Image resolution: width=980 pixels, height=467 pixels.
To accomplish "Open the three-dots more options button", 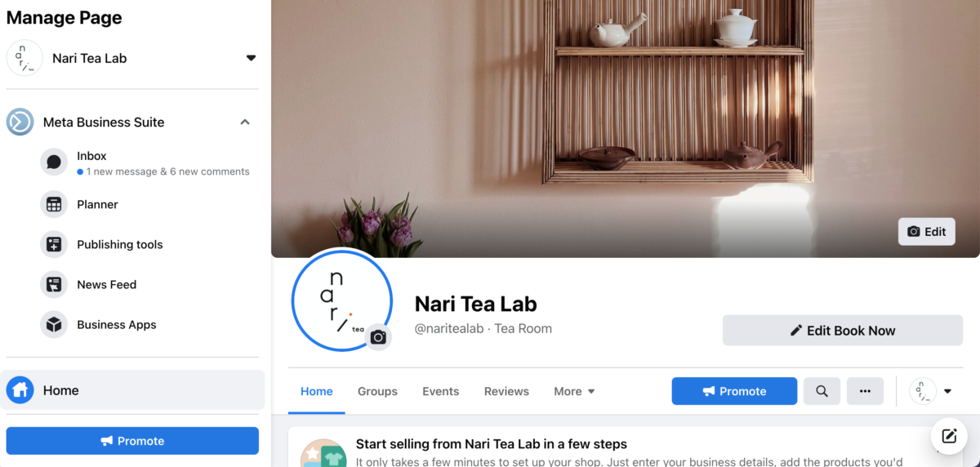I will click(x=865, y=391).
